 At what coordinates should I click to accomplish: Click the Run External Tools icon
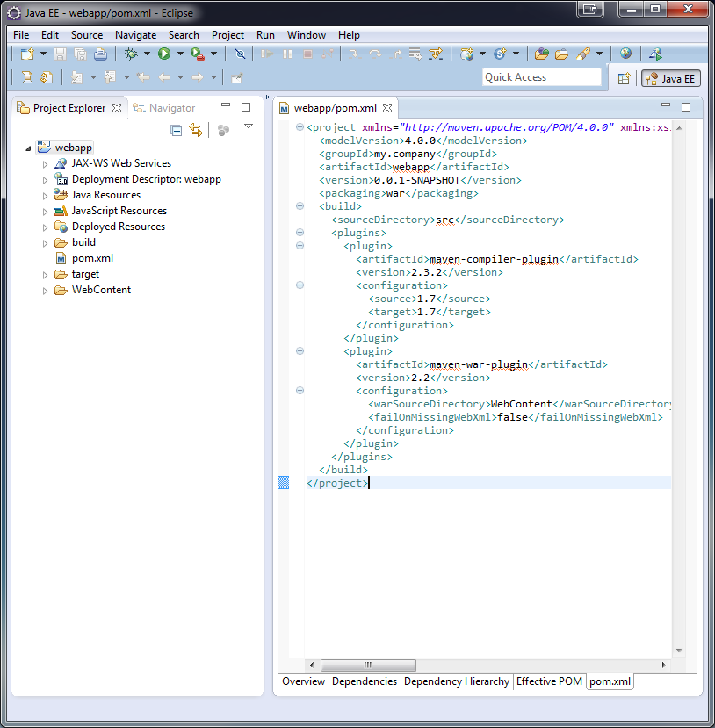198,54
